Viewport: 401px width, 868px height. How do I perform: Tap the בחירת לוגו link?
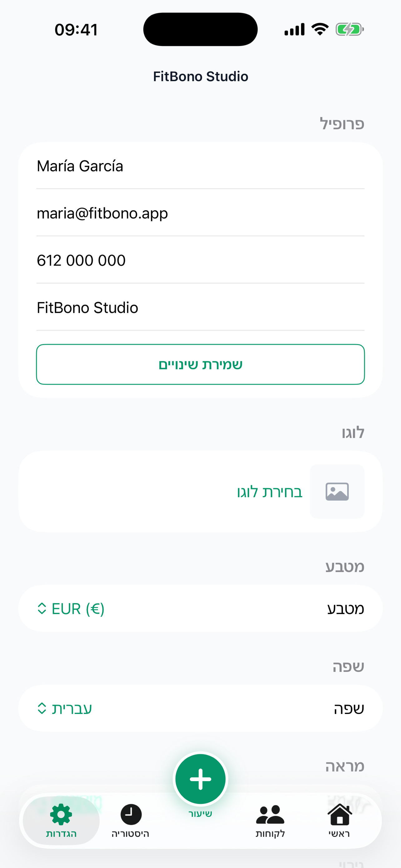pyautogui.click(x=269, y=491)
